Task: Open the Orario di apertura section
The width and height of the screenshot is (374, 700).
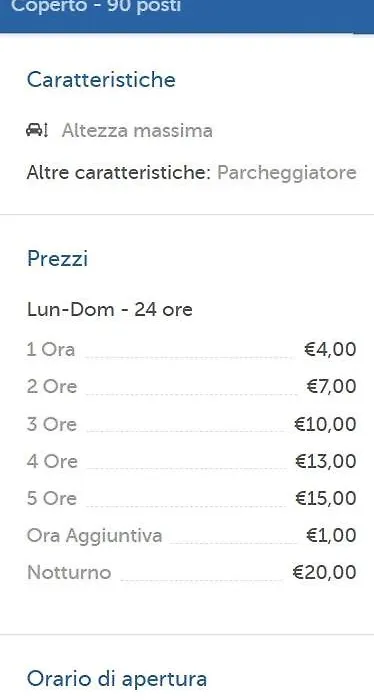Action: 117,679
